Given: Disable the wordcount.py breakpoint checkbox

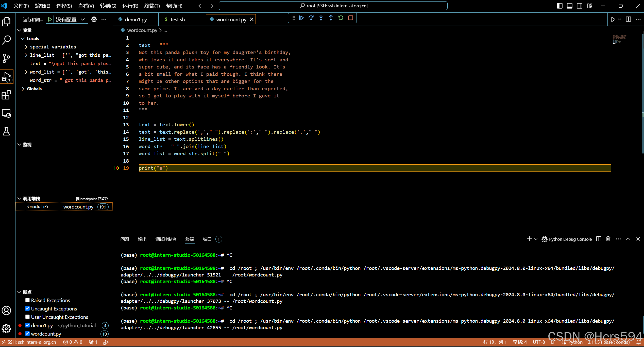Looking at the screenshot, I should point(27,334).
